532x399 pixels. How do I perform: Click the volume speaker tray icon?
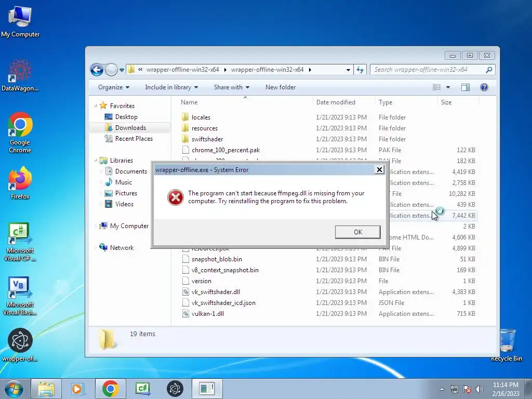479,389
